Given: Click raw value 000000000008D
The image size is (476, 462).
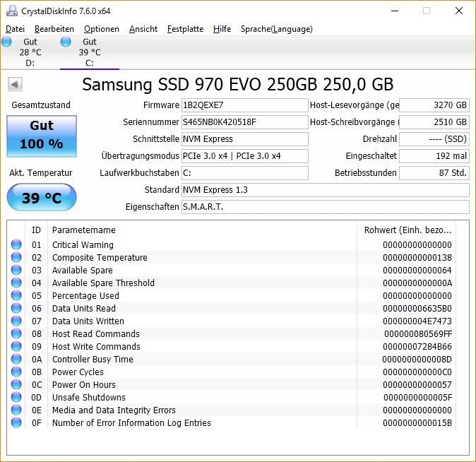Looking at the screenshot, I should point(417,360).
